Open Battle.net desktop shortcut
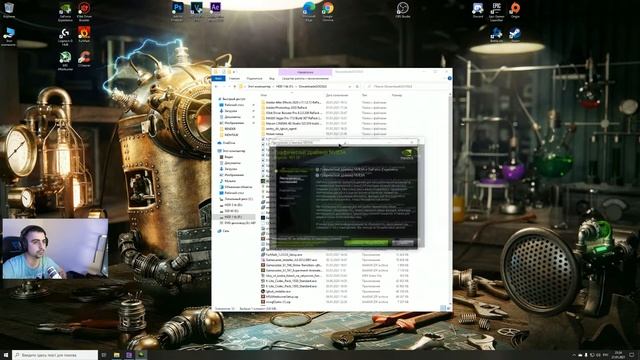640x360 pixels. point(496,35)
